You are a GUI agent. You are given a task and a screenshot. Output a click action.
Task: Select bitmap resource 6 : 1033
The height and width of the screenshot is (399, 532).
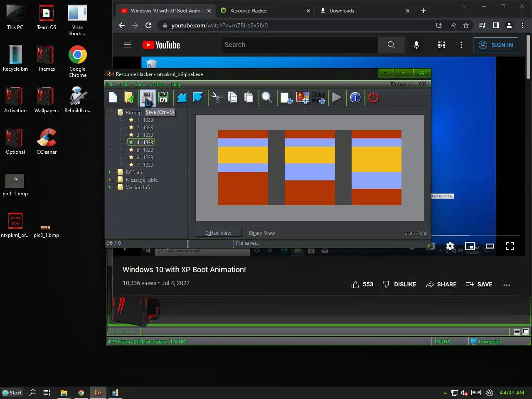click(x=145, y=158)
